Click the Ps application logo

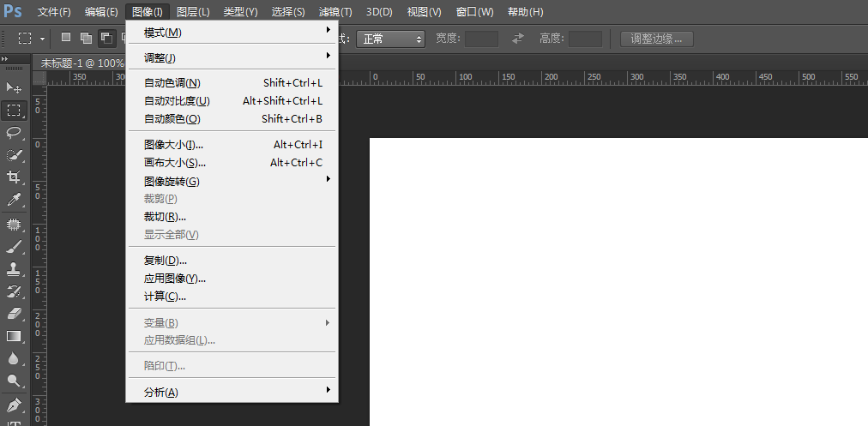pos(13,11)
